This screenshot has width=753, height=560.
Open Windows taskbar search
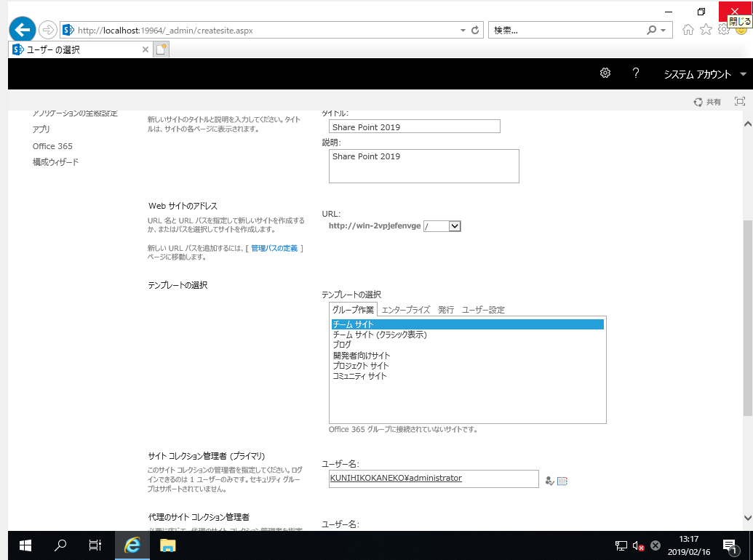coord(60,545)
